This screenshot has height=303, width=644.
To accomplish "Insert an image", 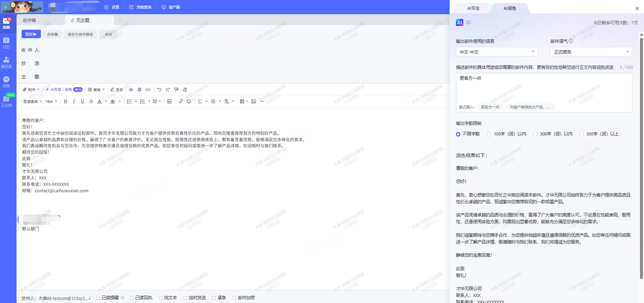I will (253, 101).
